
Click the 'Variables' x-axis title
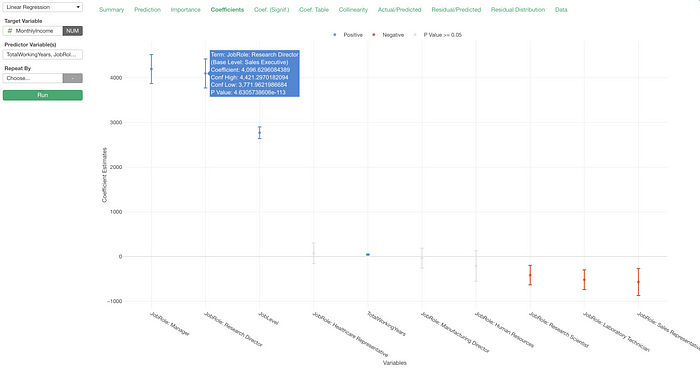point(395,363)
